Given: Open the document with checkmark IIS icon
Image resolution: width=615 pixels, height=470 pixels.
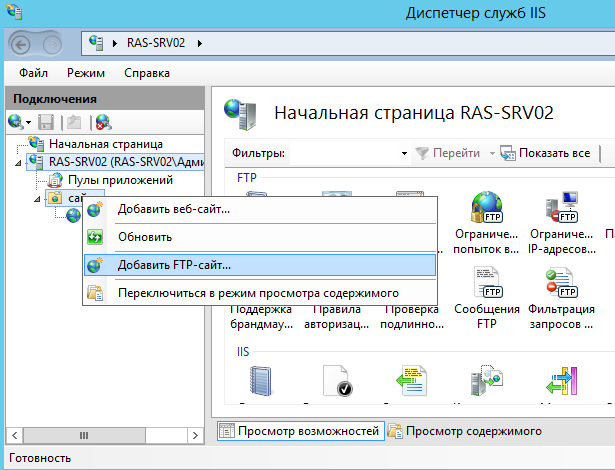Looking at the screenshot, I should (x=337, y=381).
